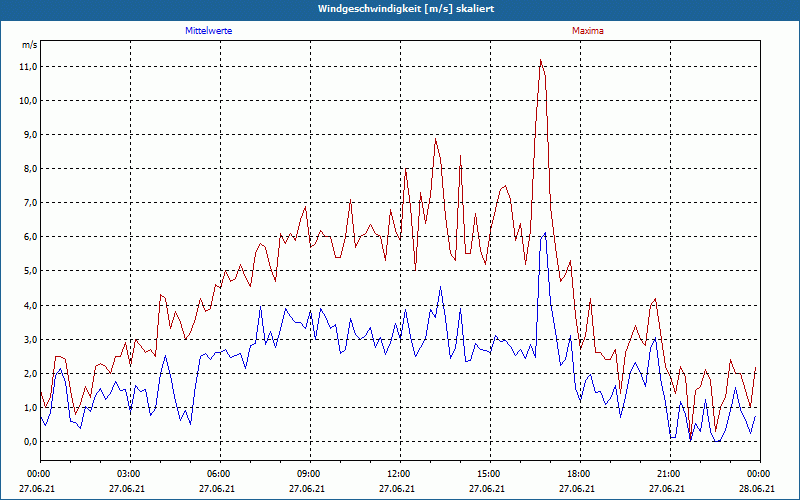The height and width of the screenshot is (500, 800).
Task: Click the 27.06.21 date under 15:00
Action: point(487,489)
